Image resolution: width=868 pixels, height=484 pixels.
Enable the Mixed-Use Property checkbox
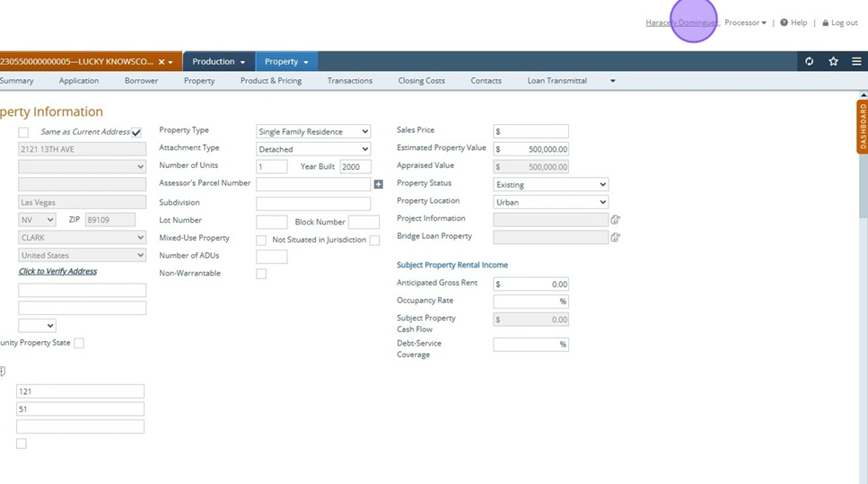tap(261, 240)
